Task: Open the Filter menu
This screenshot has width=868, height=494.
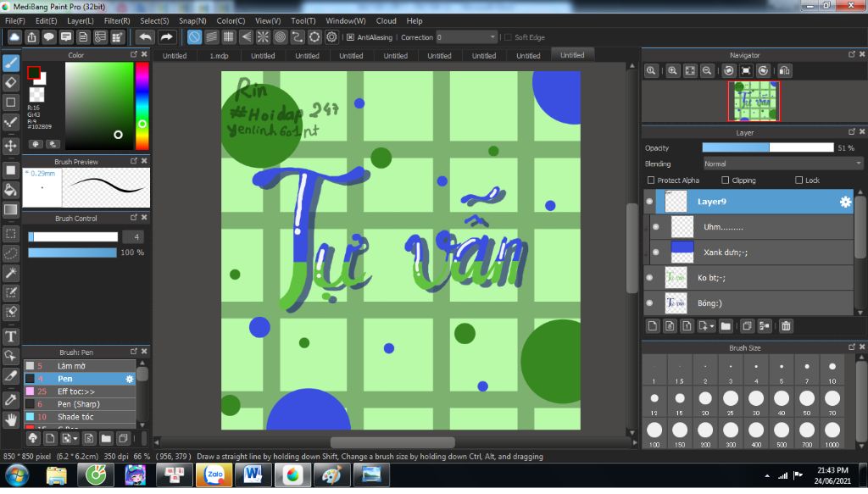Action: [x=117, y=21]
